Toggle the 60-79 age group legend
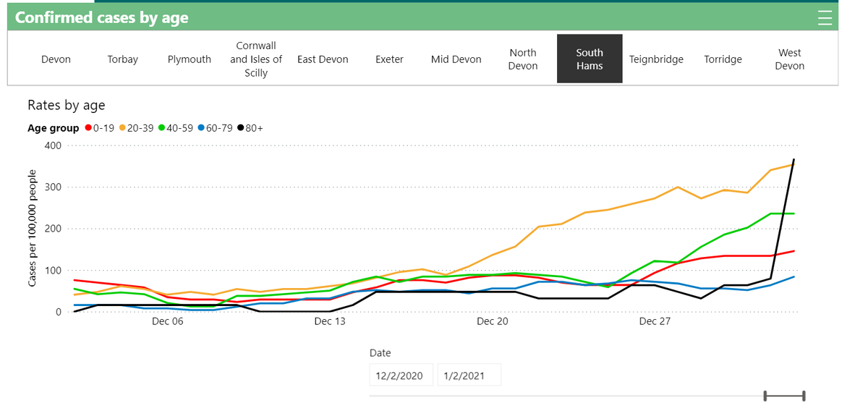This screenshot has width=868, height=419. pos(215,128)
